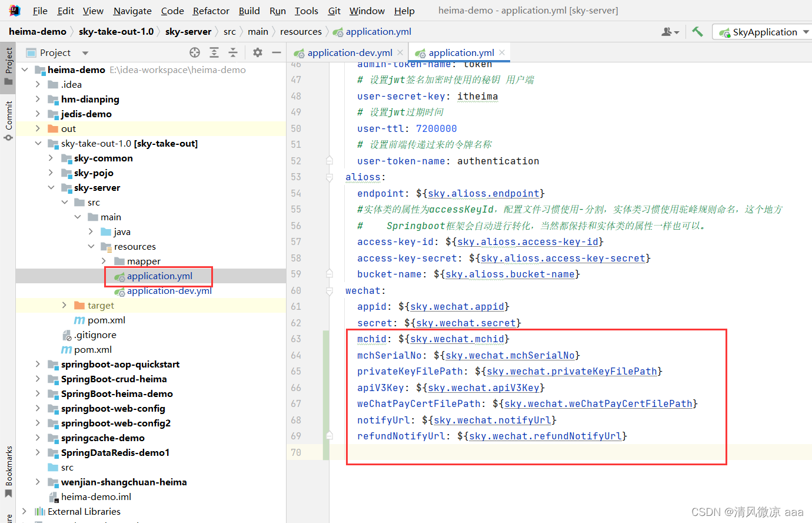
Task: Collapse the sky-server module
Action: pos(51,187)
